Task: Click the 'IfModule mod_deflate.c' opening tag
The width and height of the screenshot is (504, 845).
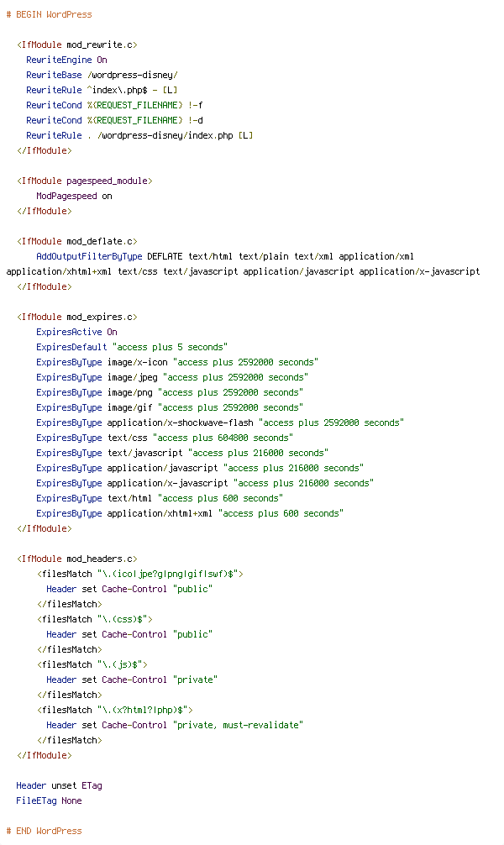Action: click(x=77, y=241)
